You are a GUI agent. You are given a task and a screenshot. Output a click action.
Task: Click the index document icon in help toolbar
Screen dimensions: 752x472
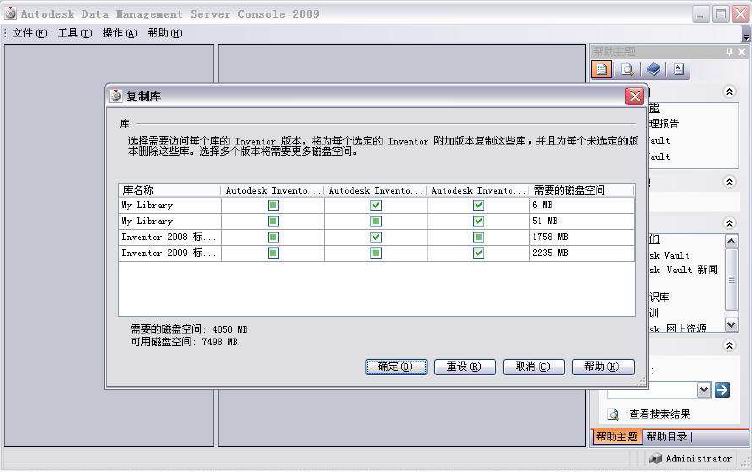pyautogui.click(x=679, y=70)
